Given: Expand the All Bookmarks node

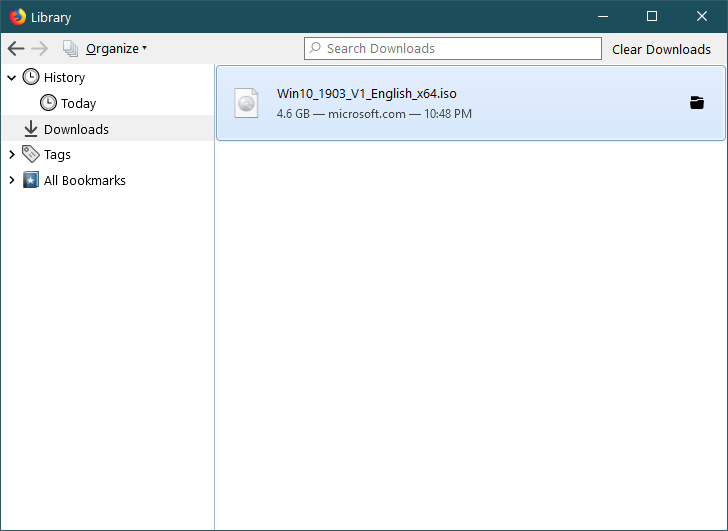Looking at the screenshot, I should click(x=12, y=180).
